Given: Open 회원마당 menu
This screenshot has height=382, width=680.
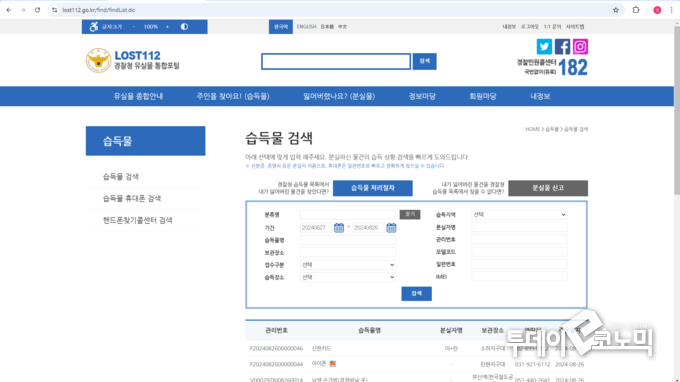Looking at the screenshot, I should [x=483, y=96].
